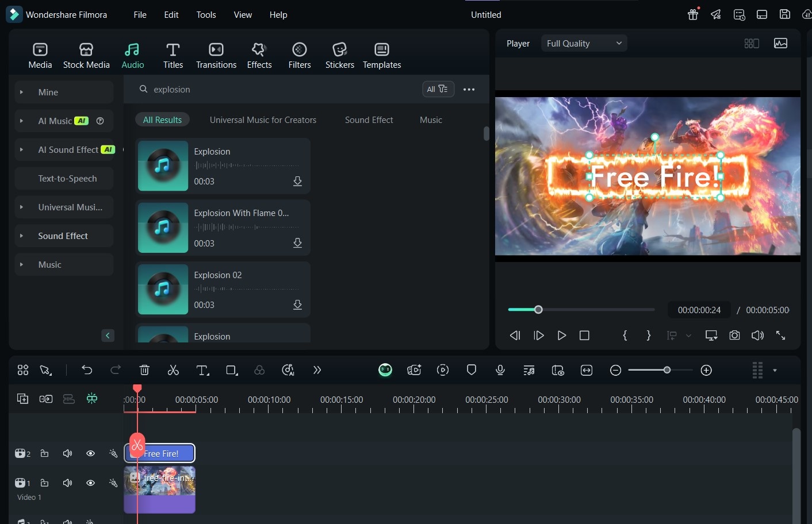812x524 pixels.
Task: Open the Effects tab
Action: point(259,56)
